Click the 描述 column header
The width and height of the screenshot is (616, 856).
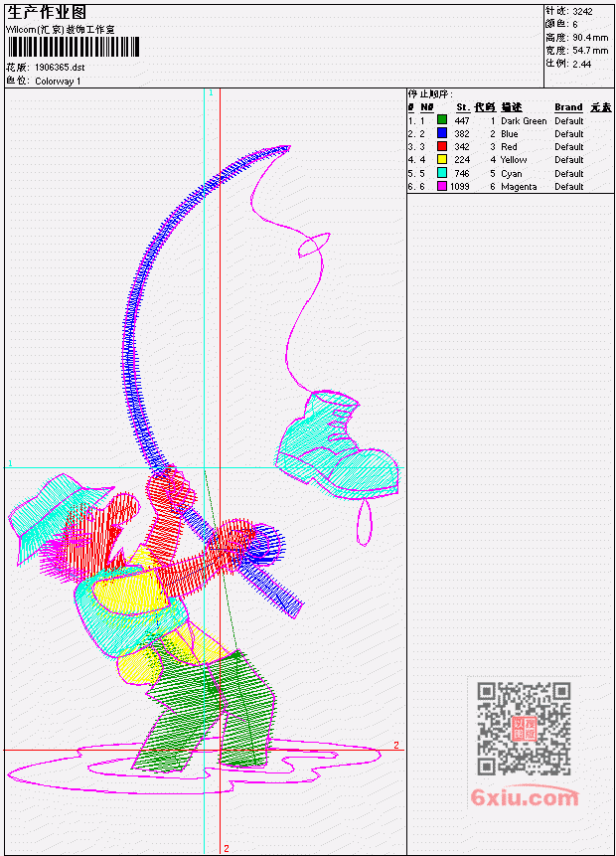(512, 107)
